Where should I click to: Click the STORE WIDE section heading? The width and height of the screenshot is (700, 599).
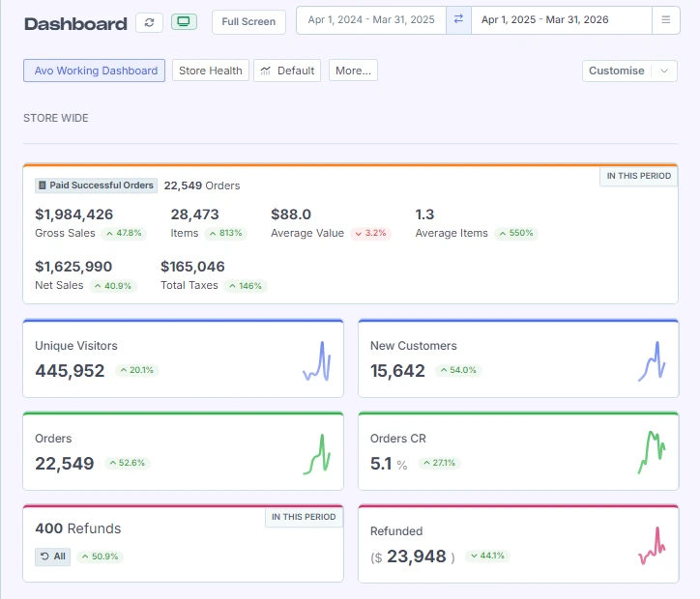pos(56,118)
